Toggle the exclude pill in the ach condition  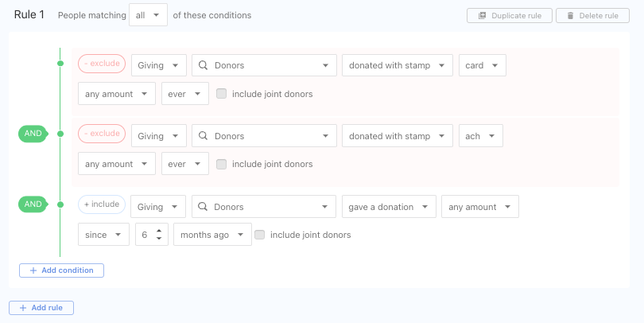(x=102, y=134)
